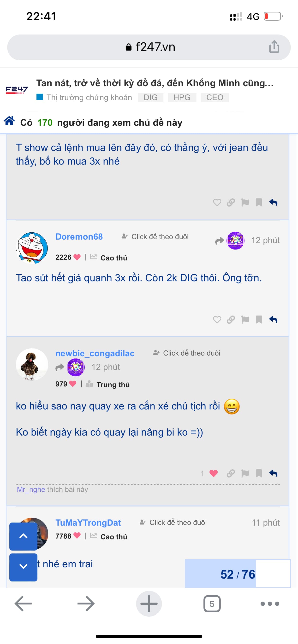This screenshot has height=644, width=298.
Task: Tap the 52 / 76 post progress indicator
Action: (x=238, y=574)
